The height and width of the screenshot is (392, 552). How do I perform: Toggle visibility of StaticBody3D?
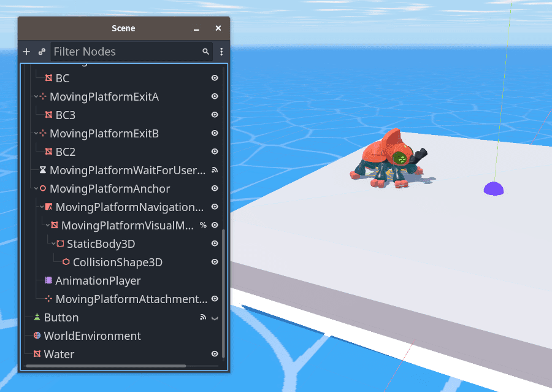[215, 244]
